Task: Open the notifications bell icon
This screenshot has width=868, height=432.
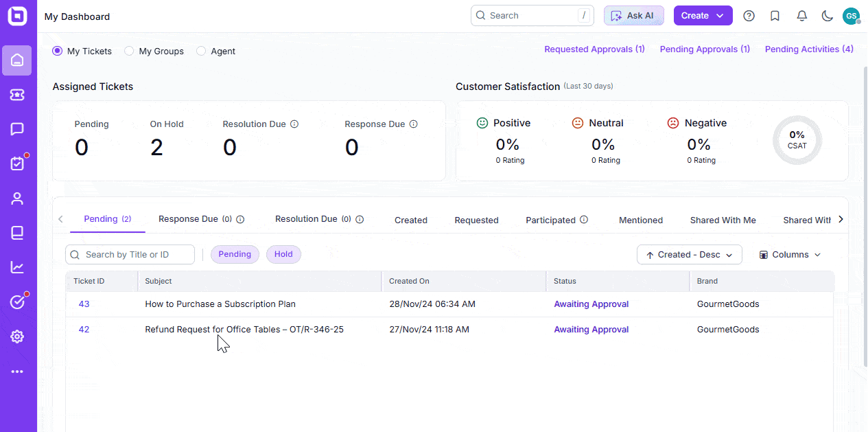Action: [x=801, y=16]
